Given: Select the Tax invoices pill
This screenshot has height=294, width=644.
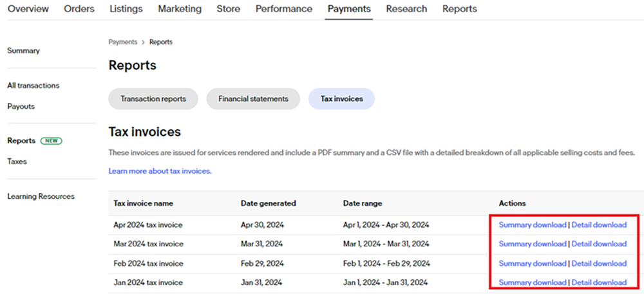Looking at the screenshot, I should (342, 99).
